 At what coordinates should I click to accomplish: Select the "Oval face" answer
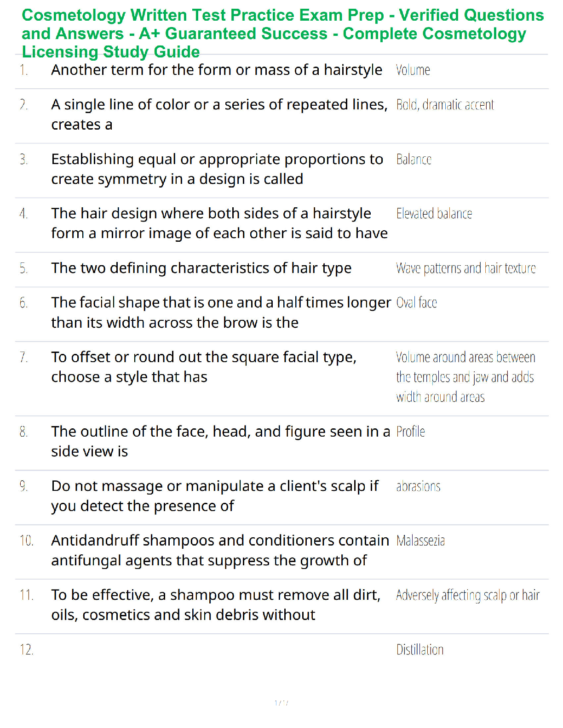[x=416, y=303]
